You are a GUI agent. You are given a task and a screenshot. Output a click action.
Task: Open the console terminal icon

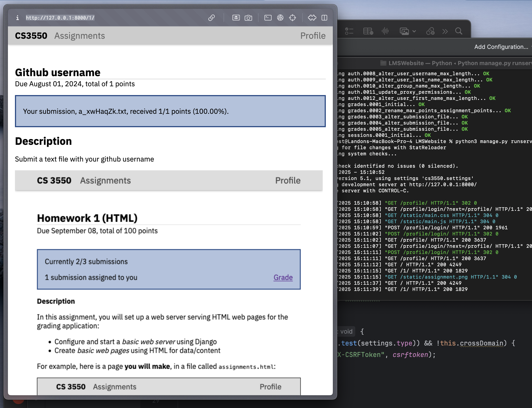268,18
